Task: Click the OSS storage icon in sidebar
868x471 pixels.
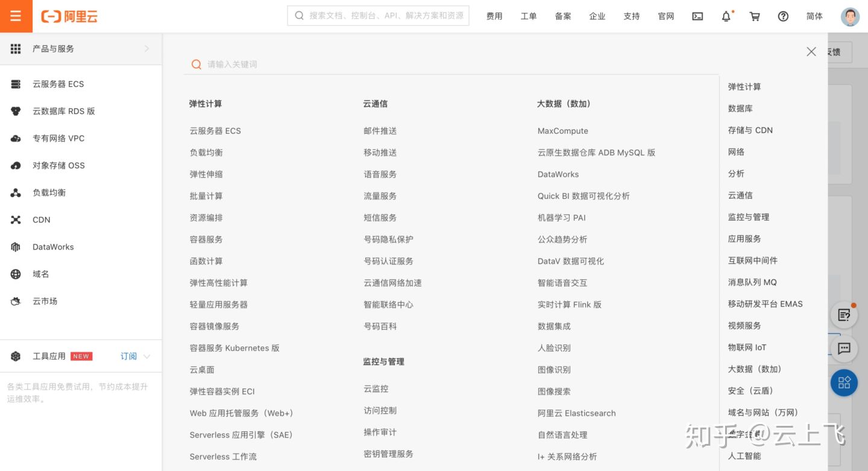Action: coord(16,166)
